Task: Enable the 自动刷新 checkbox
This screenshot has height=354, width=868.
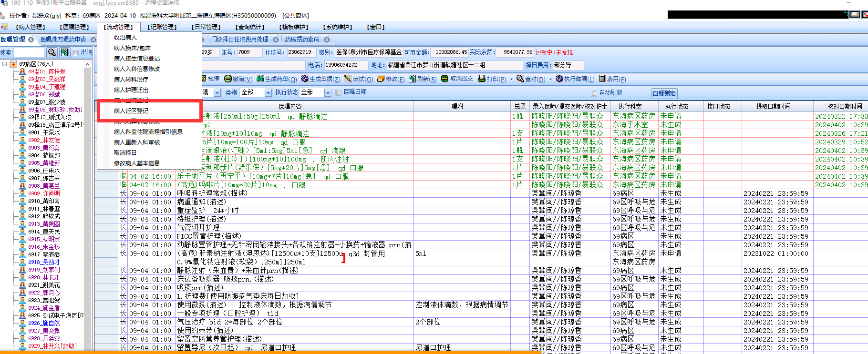Action: coord(594,93)
